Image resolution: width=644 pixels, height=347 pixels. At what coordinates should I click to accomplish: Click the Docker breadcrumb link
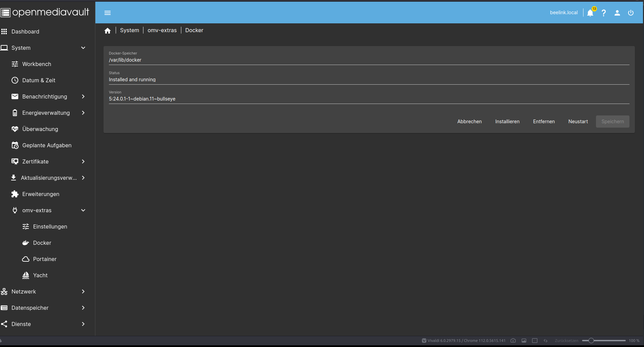pyautogui.click(x=194, y=30)
